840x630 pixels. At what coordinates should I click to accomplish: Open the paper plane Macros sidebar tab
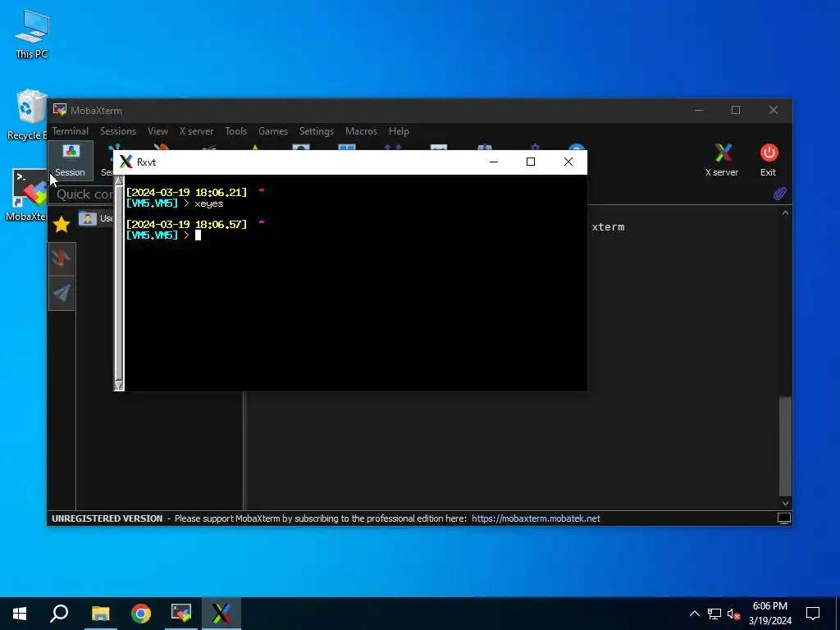point(62,293)
